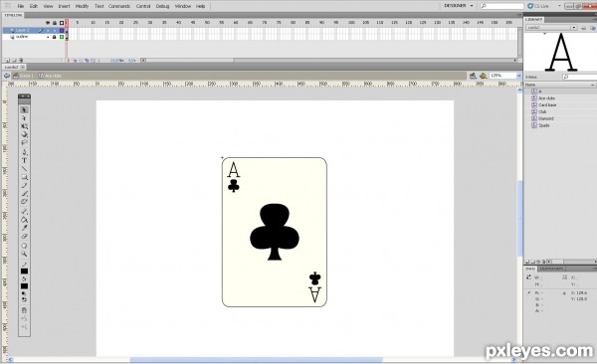This screenshot has height=364, width=597.
Task: Toggle show/hide all layers eye icon
Action: tap(48, 23)
